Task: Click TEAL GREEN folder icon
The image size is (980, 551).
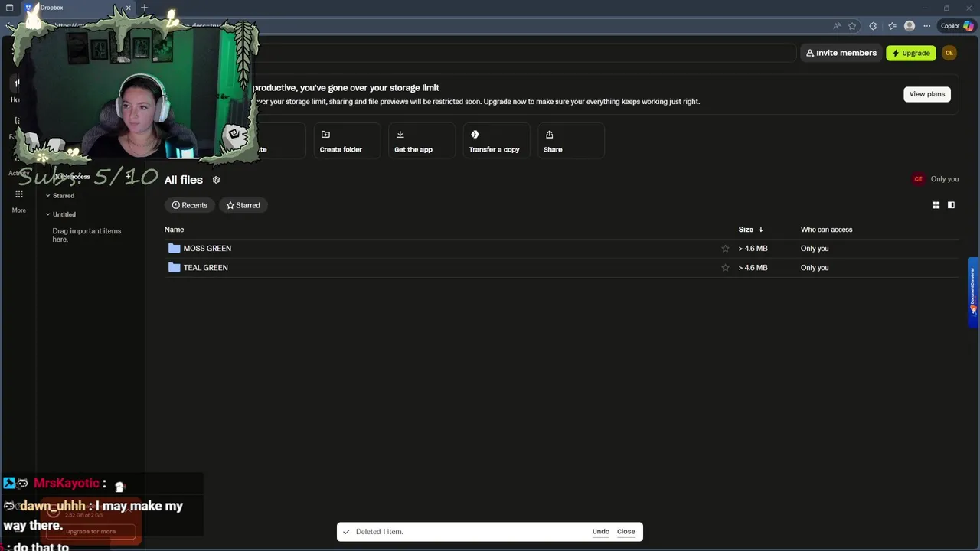Action: click(x=174, y=268)
